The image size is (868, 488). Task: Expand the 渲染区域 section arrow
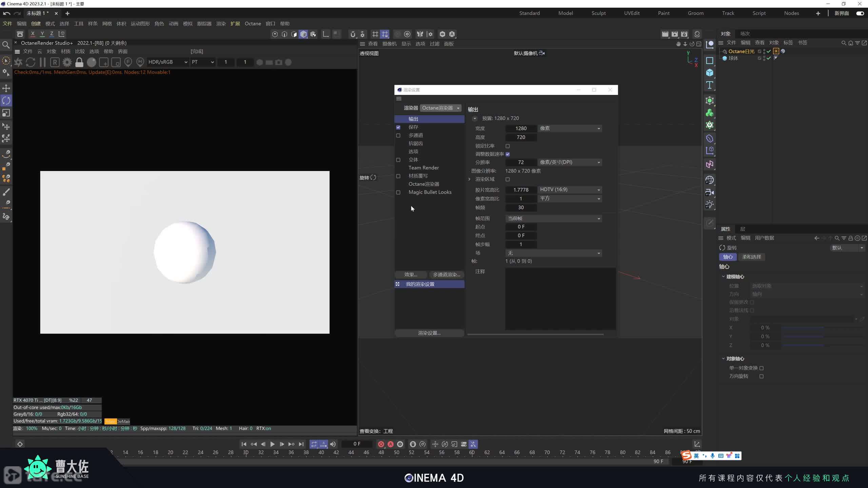pyautogui.click(x=470, y=179)
